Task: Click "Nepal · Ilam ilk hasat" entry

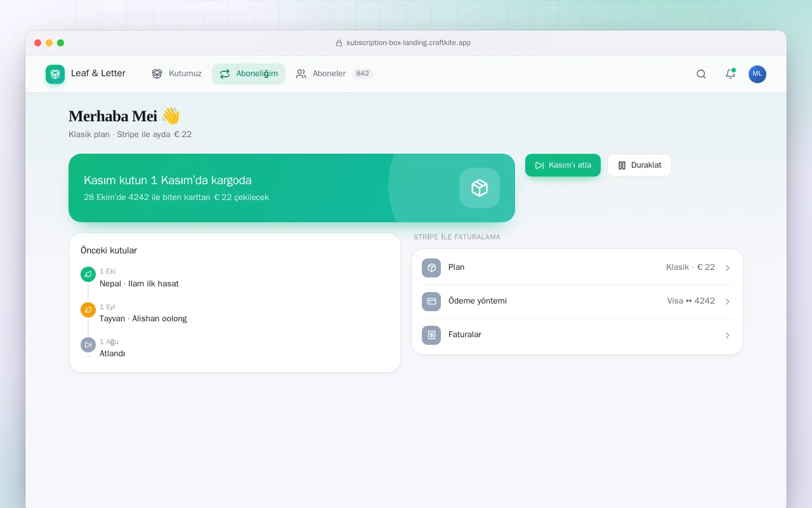Action: pos(139,284)
